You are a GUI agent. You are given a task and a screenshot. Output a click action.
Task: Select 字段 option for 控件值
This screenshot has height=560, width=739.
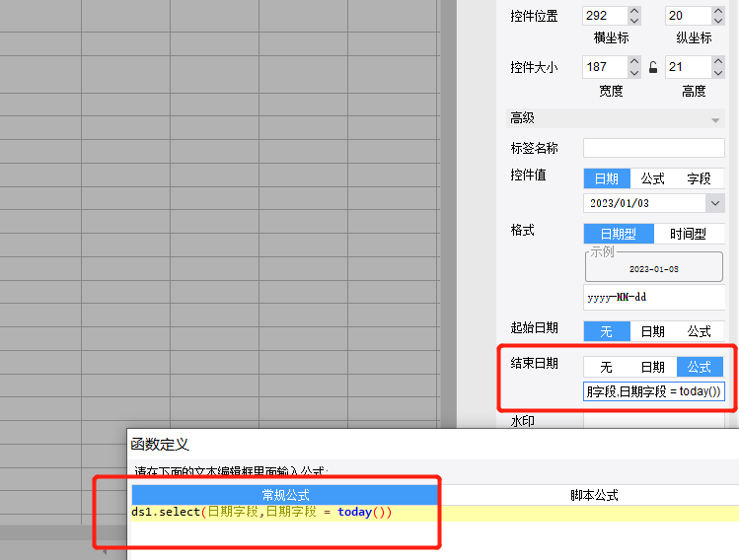(699, 178)
